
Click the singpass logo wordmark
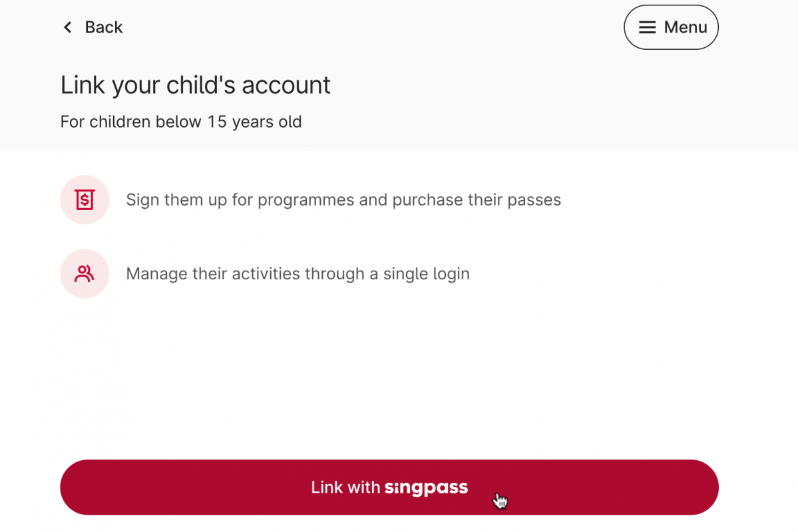(426, 487)
